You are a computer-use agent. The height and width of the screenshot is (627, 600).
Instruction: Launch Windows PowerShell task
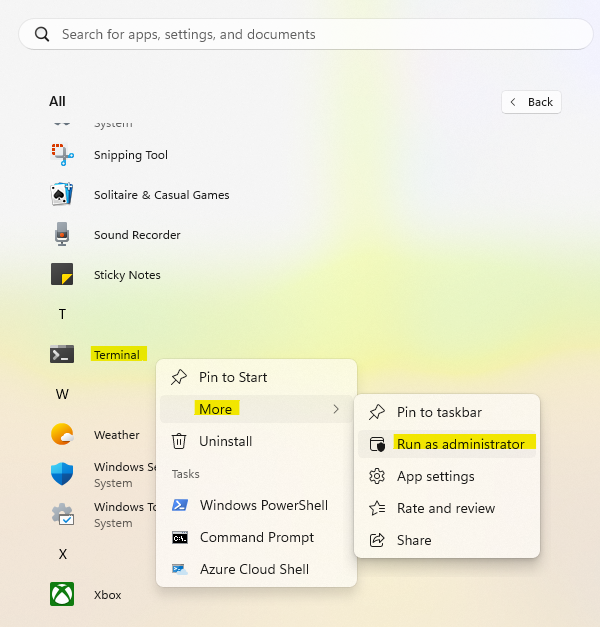(x=256, y=505)
